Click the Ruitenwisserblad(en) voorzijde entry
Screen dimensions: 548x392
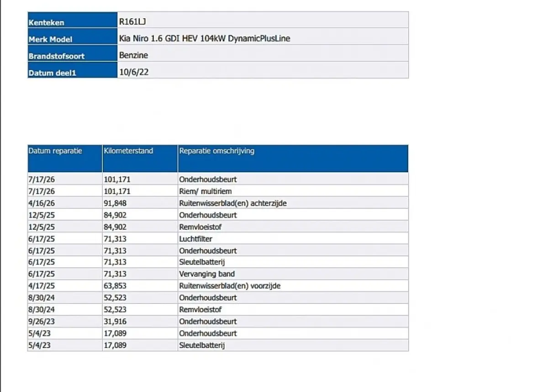230,286
